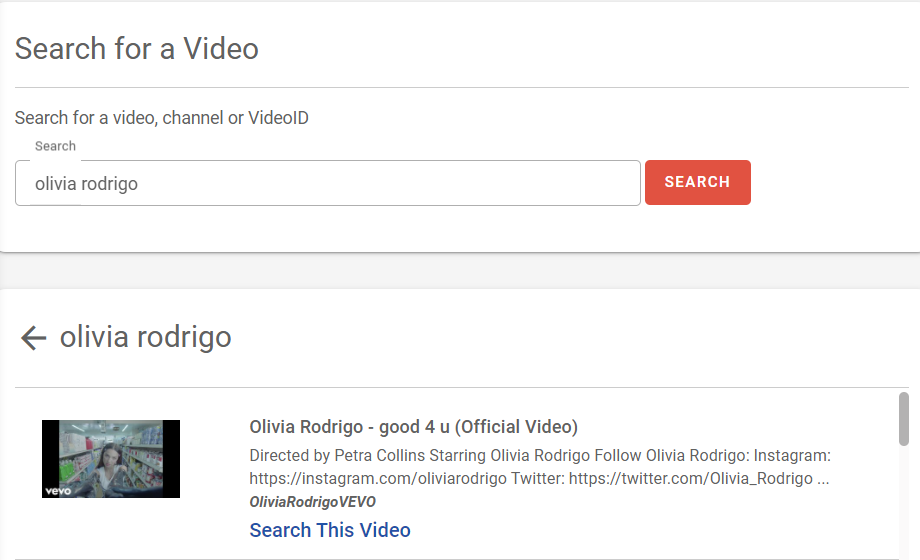This screenshot has height=560, width=920.
Task: Click the olivia rodrigo results heading
Action: click(146, 338)
